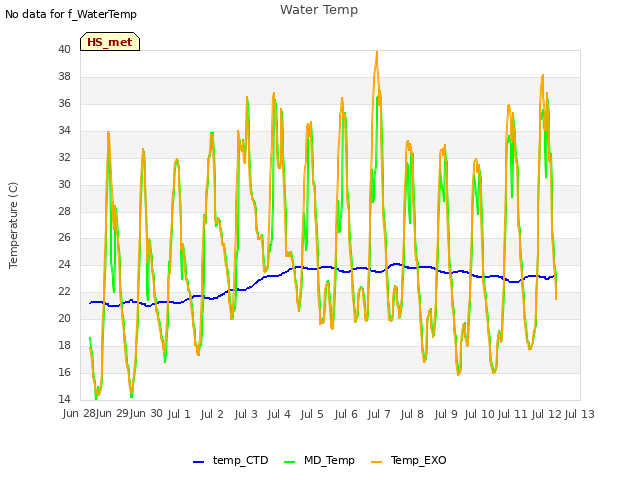Click the Jul 10 x-axis tick label
The height and width of the screenshot is (480, 640).
click(480, 414)
